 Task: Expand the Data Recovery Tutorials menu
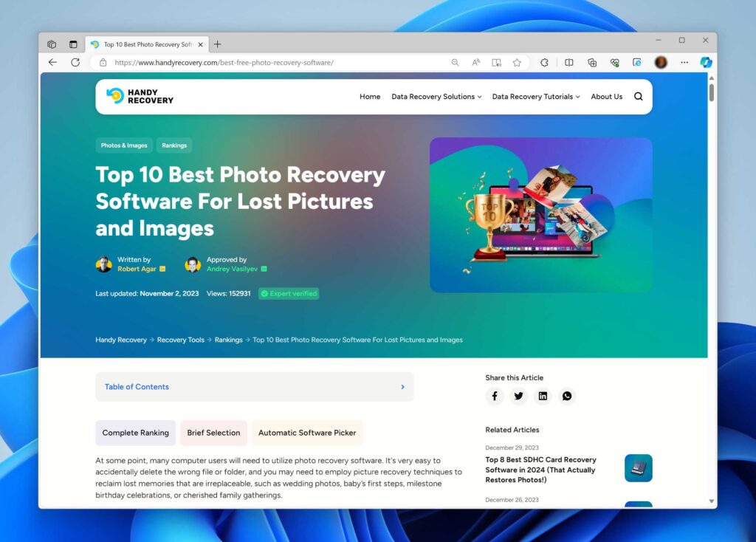click(535, 96)
